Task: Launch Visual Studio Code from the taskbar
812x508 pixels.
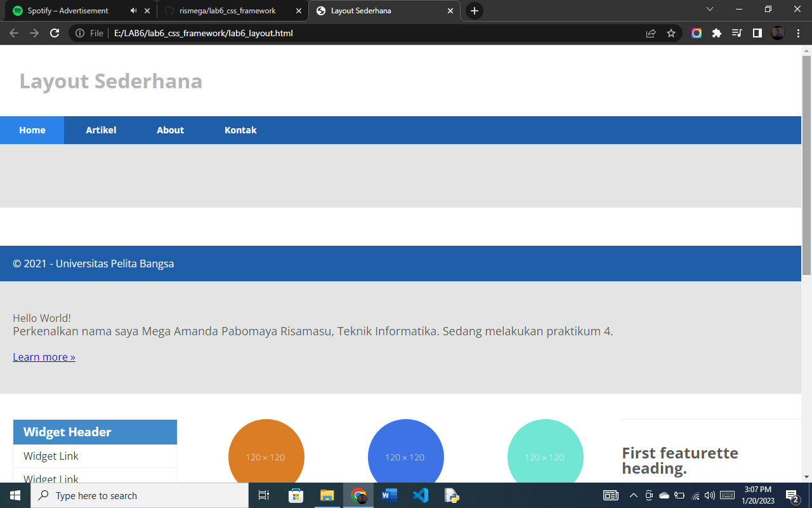Action: 420,495
